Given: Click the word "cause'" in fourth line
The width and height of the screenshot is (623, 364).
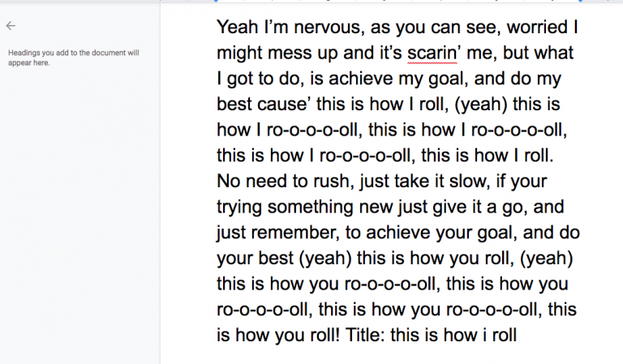Looking at the screenshot, I should pyautogui.click(x=284, y=104).
